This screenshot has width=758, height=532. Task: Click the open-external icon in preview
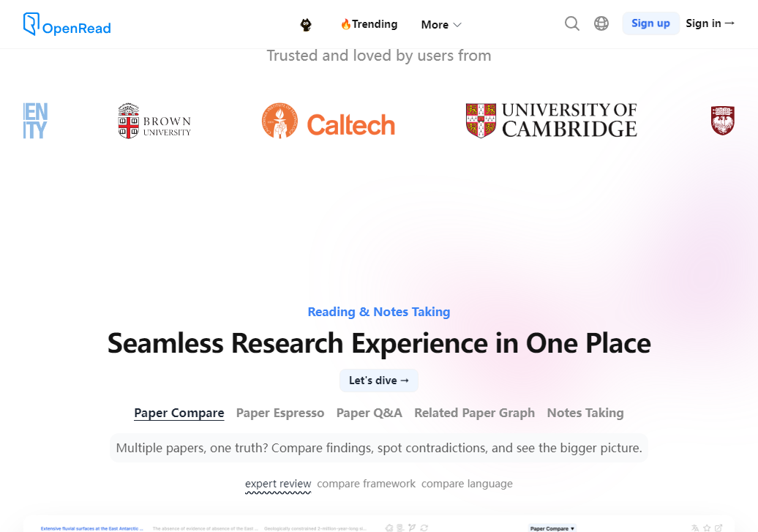[718, 528]
